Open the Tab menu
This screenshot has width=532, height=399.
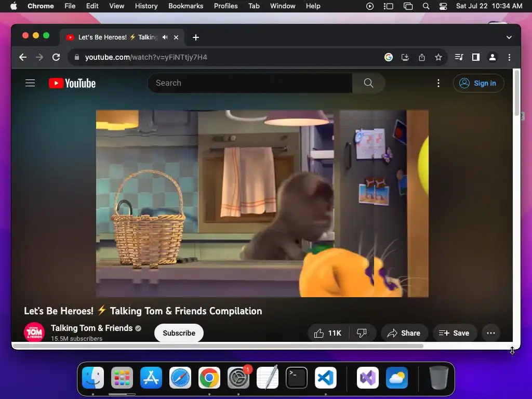click(254, 6)
